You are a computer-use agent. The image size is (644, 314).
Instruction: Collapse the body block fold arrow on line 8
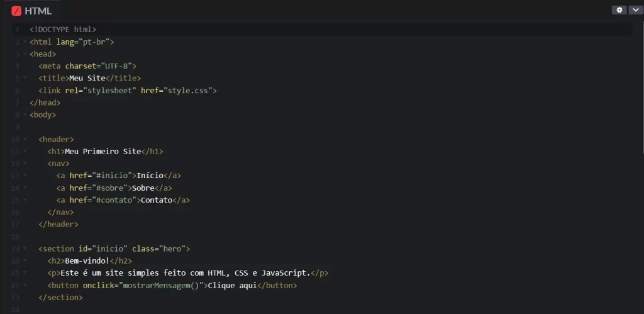24,115
